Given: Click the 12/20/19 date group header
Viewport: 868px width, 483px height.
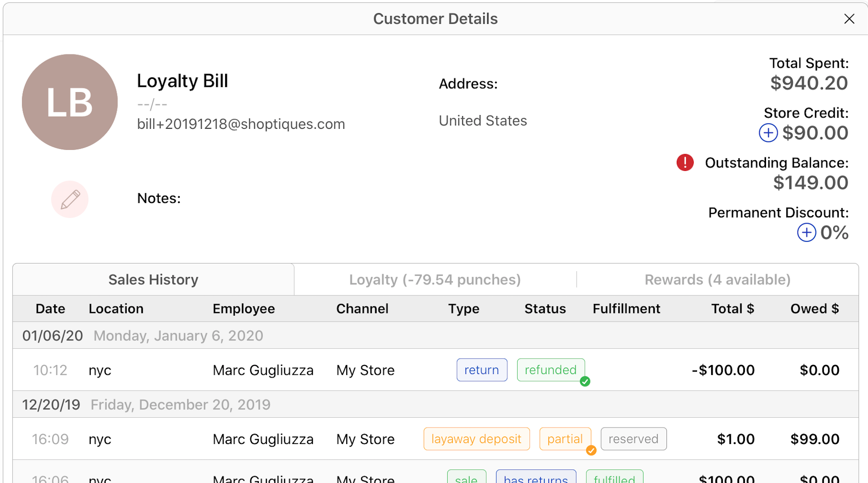Looking at the screenshot, I should pyautogui.click(x=435, y=405).
